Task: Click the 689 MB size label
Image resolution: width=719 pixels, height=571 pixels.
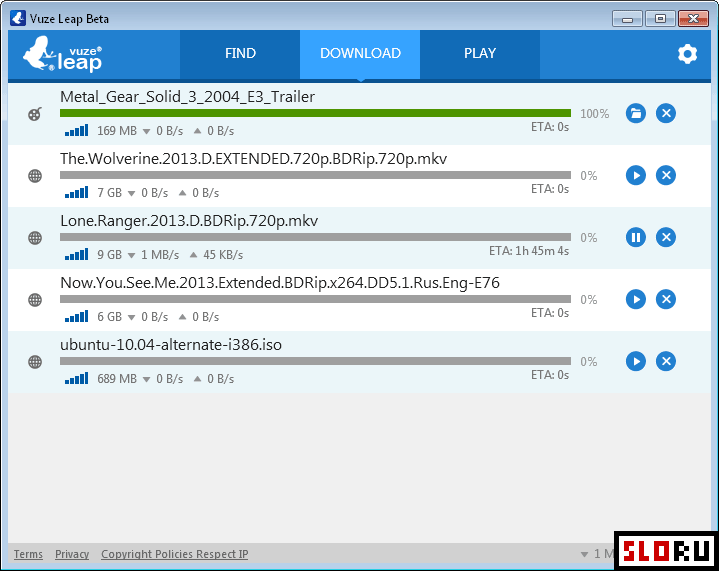Action: pos(117,378)
